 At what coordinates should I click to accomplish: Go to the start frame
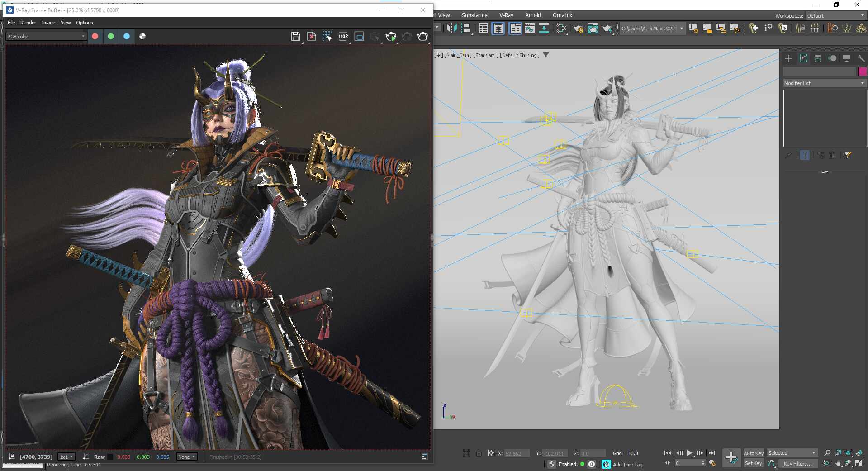click(668, 453)
